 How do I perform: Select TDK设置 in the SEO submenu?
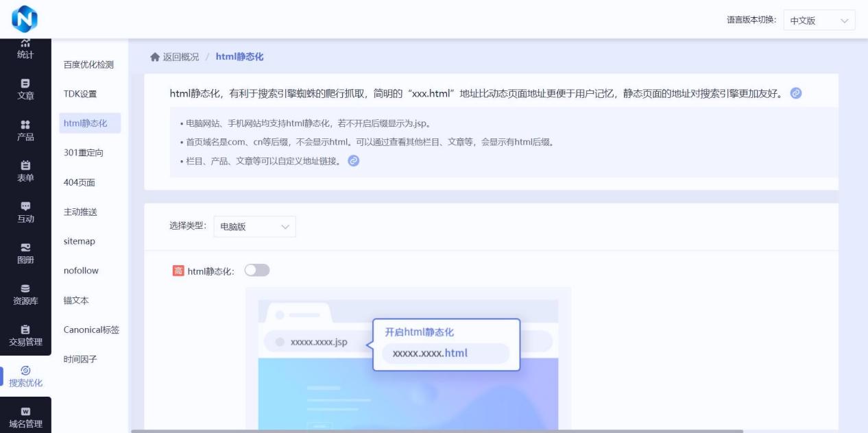click(80, 94)
